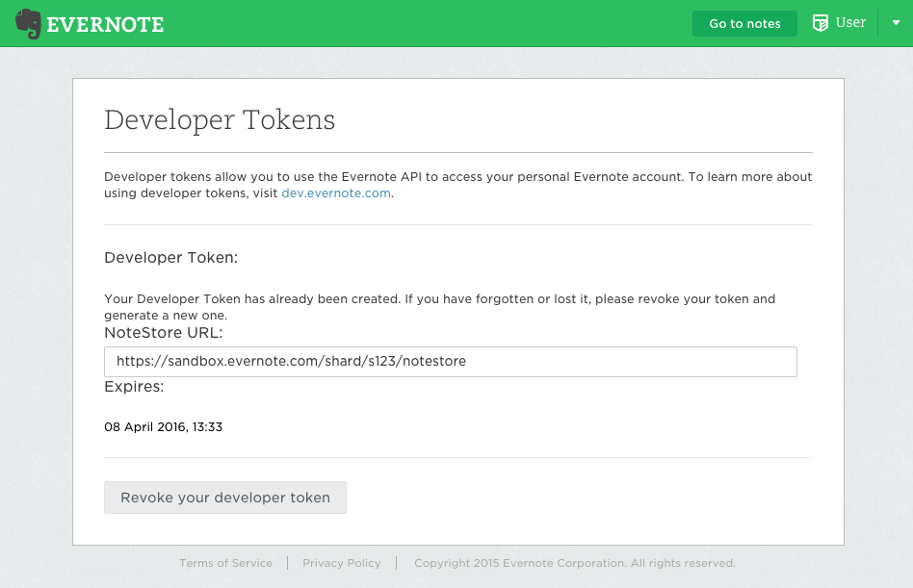913x588 pixels.
Task: Click the developer tokens description paragraph
Action: click(x=457, y=184)
